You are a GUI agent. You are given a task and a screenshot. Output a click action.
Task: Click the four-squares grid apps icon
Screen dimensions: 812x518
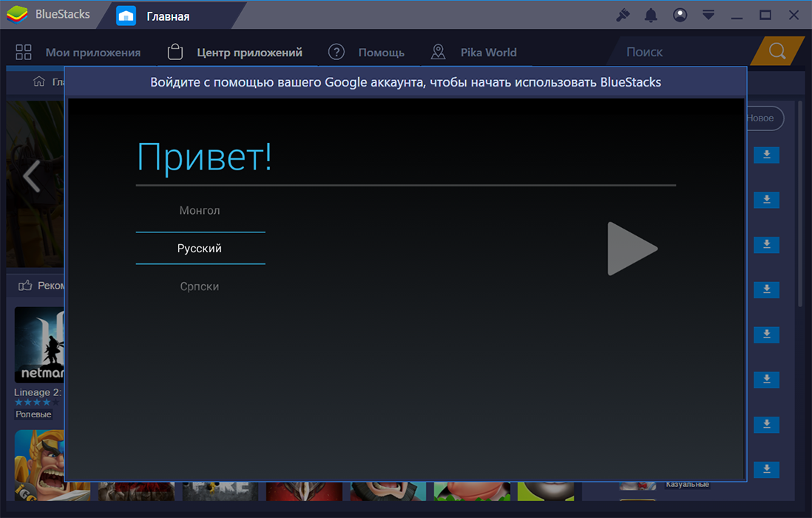(24, 53)
